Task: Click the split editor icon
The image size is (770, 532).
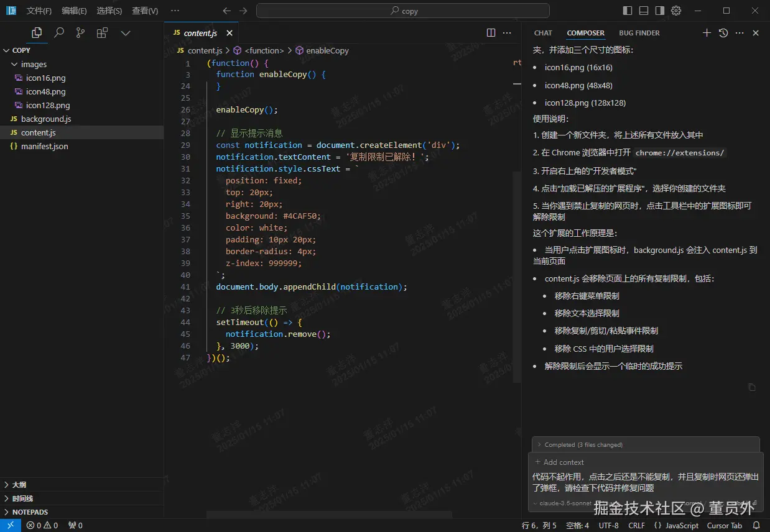Action: coord(491,33)
